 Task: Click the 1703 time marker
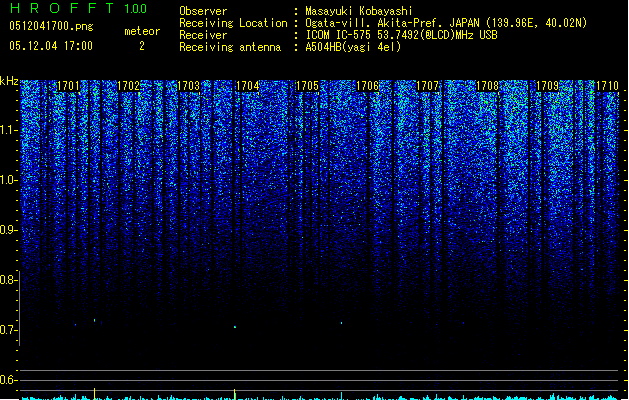(x=189, y=86)
